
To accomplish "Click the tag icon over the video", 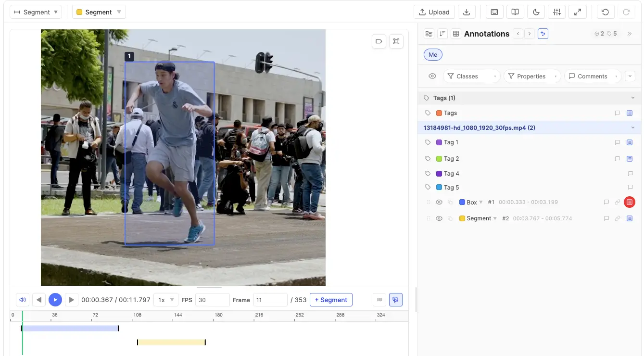I will tap(379, 41).
